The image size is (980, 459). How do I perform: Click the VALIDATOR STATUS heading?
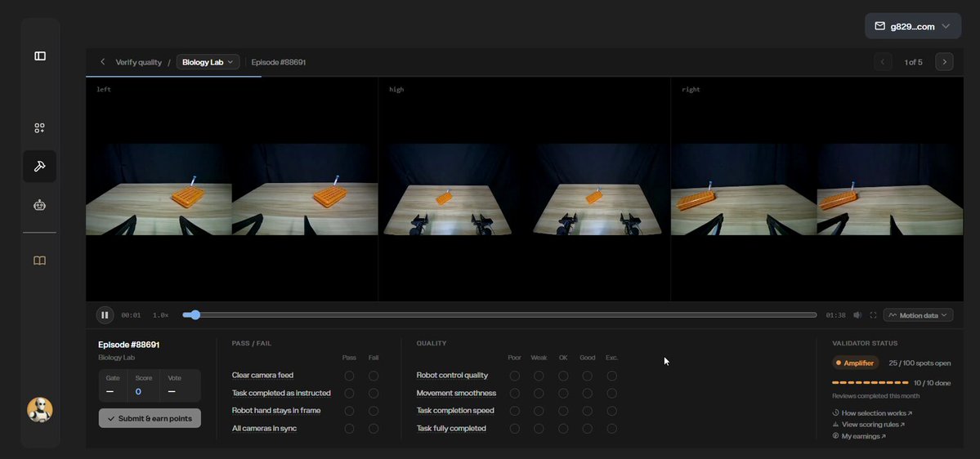[x=865, y=344]
